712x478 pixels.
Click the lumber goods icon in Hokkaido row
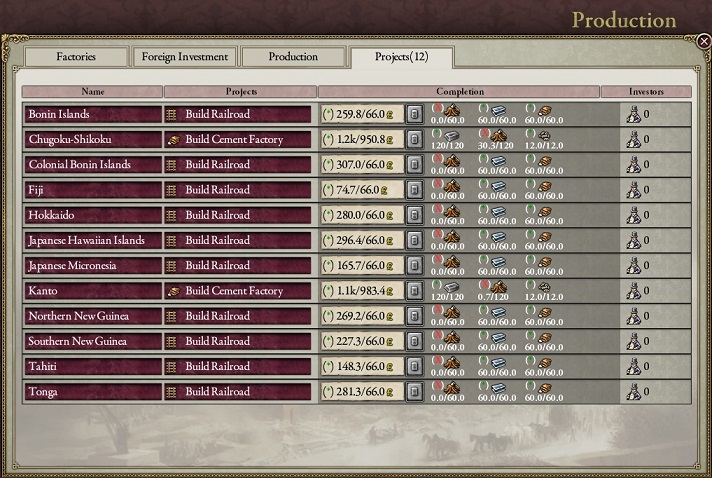451,211
